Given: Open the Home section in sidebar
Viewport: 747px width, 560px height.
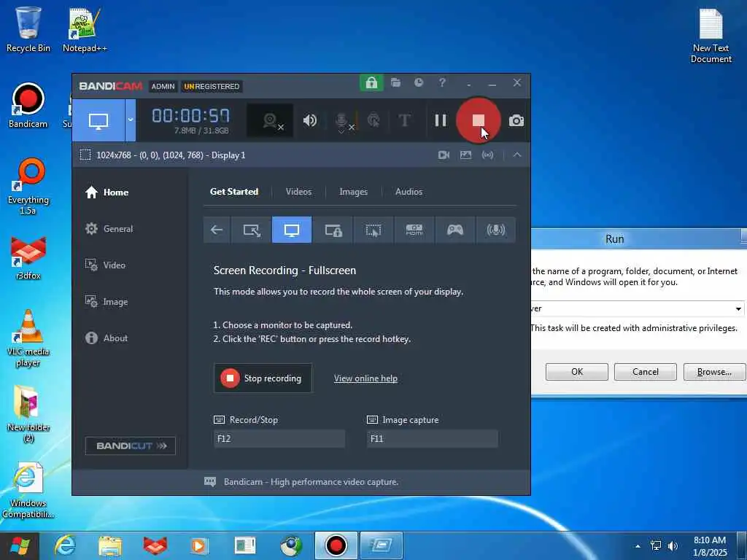Looking at the screenshot, I should click(107, 192).
